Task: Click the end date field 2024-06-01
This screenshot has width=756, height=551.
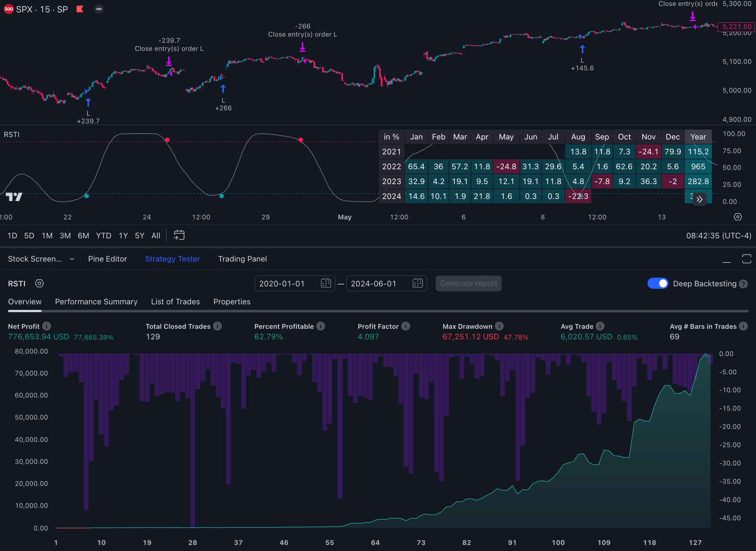Action: pos(386,283)
